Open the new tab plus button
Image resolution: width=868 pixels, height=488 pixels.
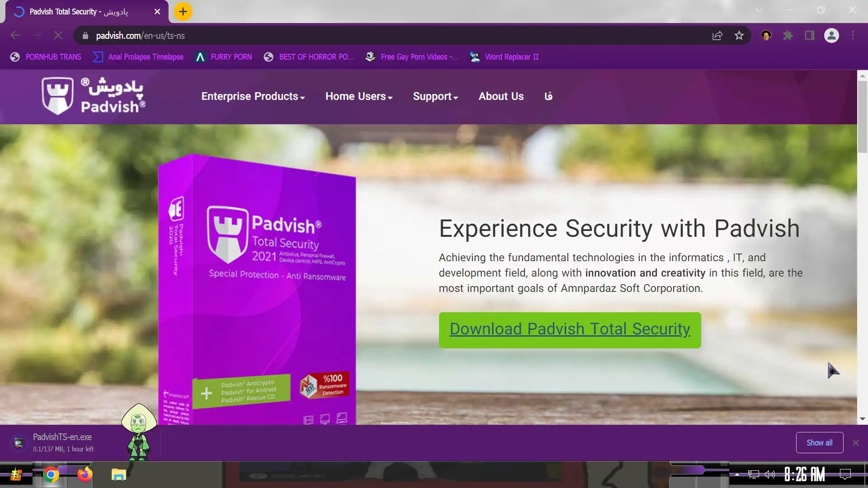point(183,12)
